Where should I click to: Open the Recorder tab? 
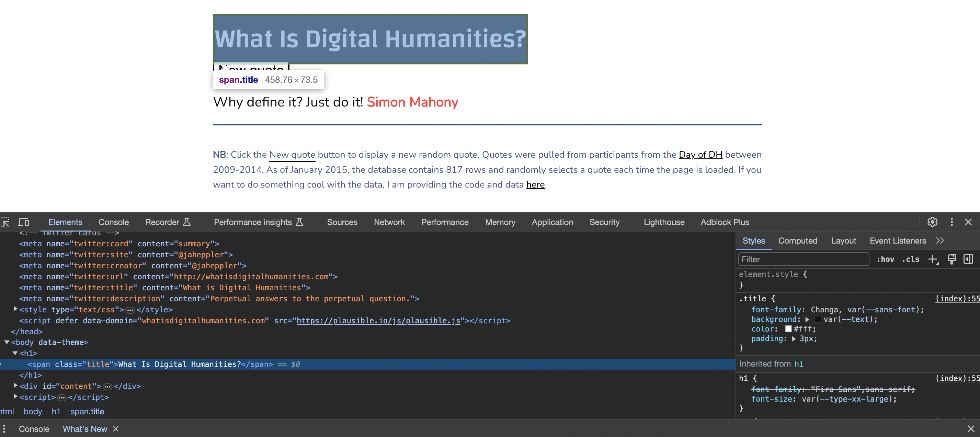pyautogui.click(x=167, y=222)
